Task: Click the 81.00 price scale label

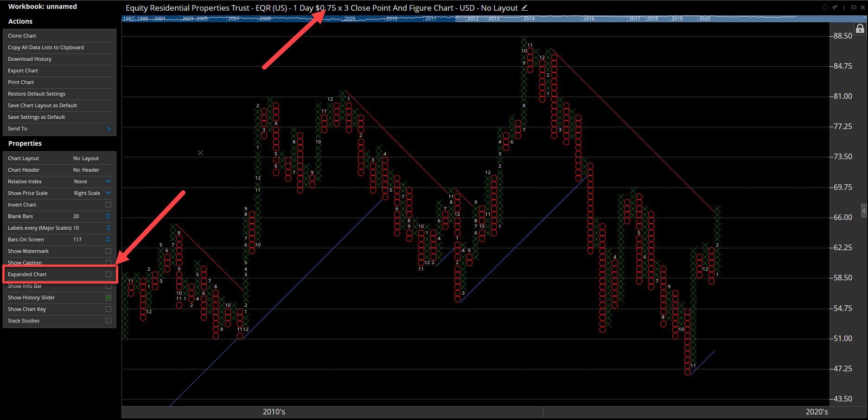Action: click(842, 96)
